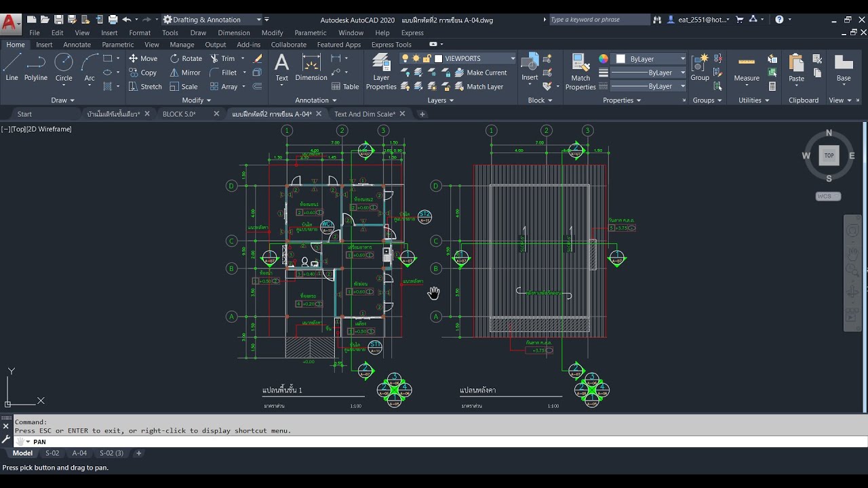868x488 pixels.
Task: Activate the Rotate command
Action: coord(186,58)
